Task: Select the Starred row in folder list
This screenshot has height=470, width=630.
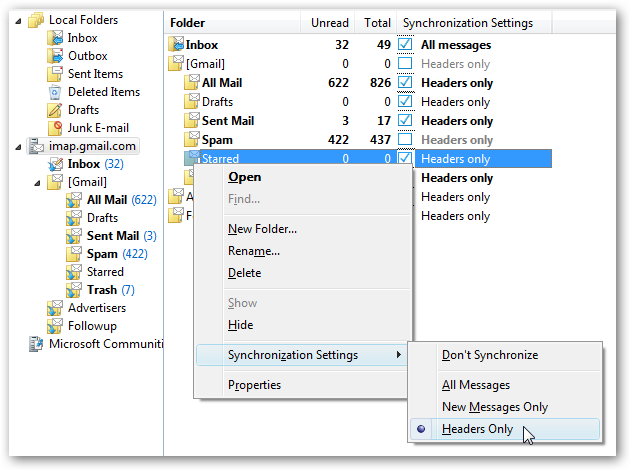Action: coord(368,158)
